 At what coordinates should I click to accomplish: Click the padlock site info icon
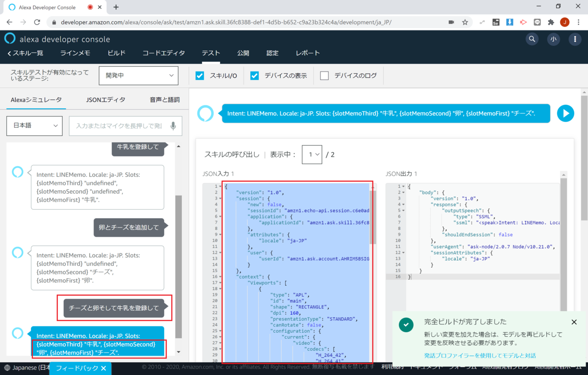[x=53, y=23]
